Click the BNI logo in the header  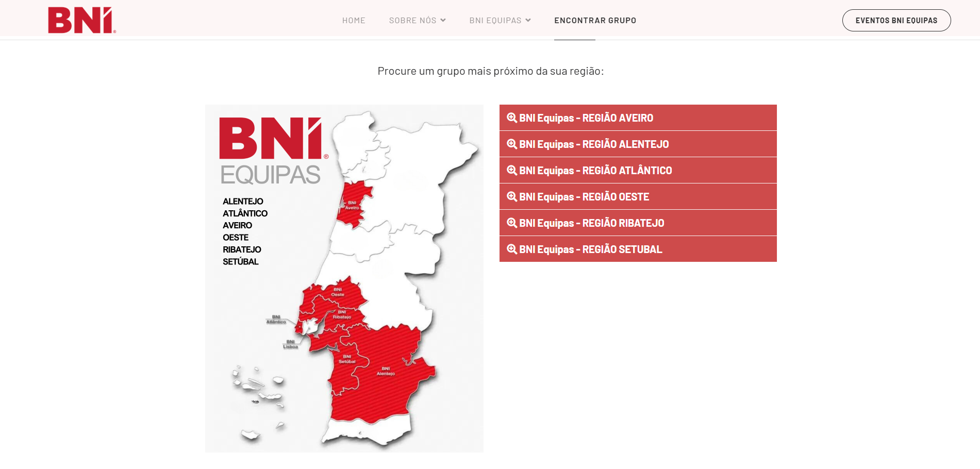coord(82,20)
